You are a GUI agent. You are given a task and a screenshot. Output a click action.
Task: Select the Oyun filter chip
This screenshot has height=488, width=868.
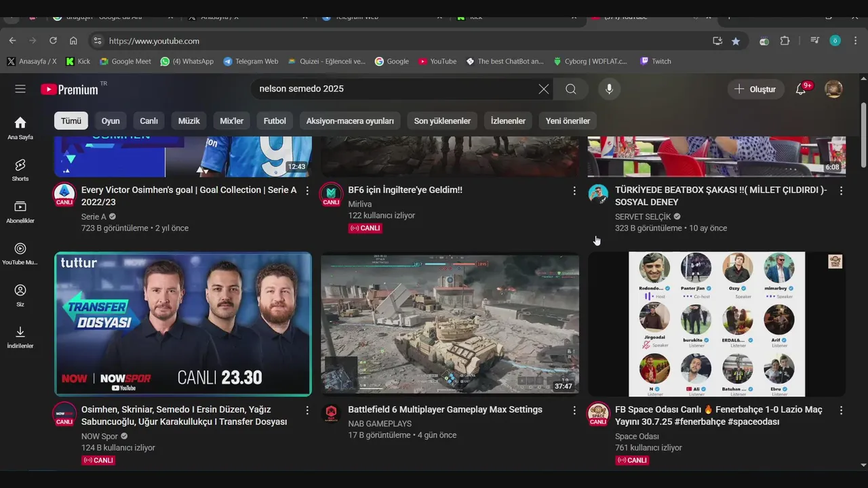pos(111,121)
